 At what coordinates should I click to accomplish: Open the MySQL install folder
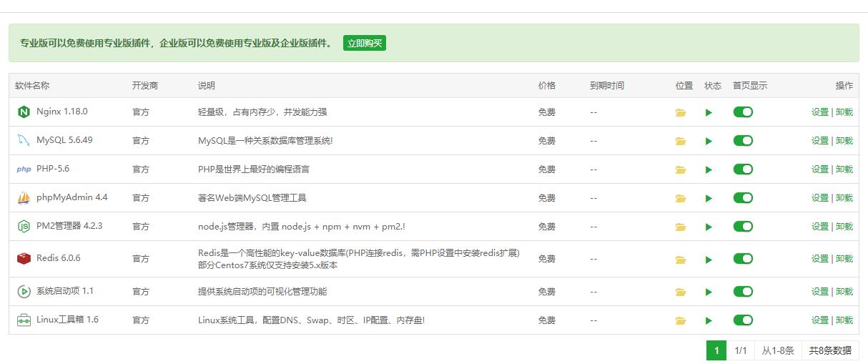[x=681, y=141]
